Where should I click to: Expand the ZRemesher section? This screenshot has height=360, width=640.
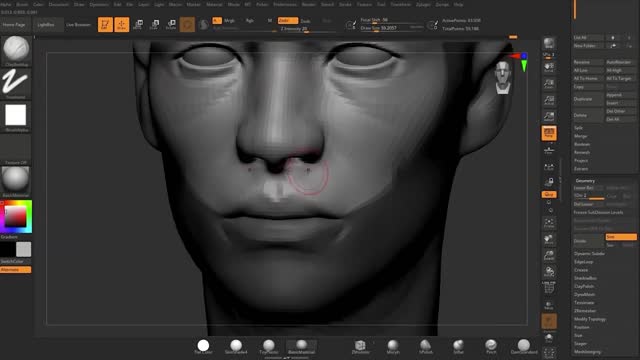[x=585, y=311]
